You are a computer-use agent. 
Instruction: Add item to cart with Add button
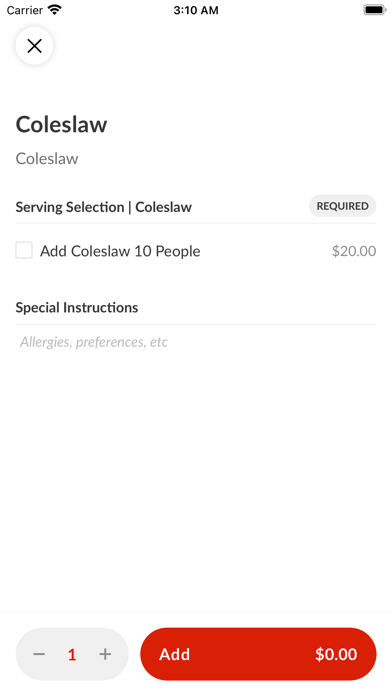point(258,654)
